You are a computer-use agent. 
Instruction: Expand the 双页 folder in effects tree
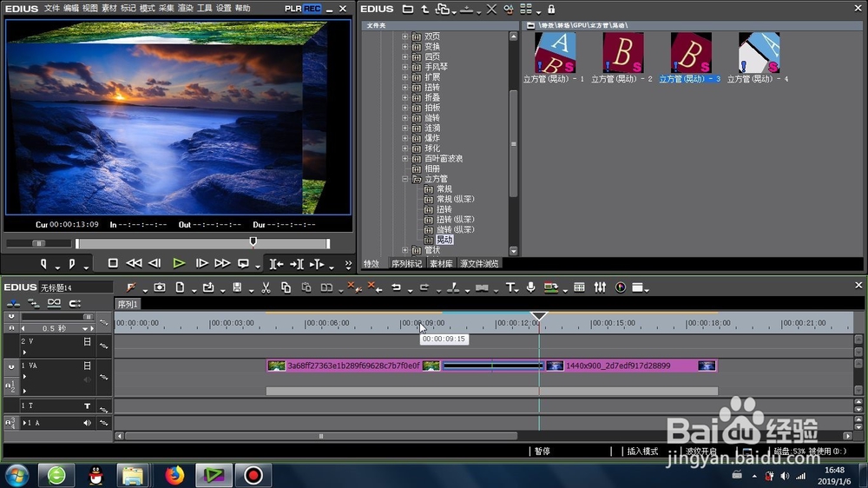tap(404, 36)
